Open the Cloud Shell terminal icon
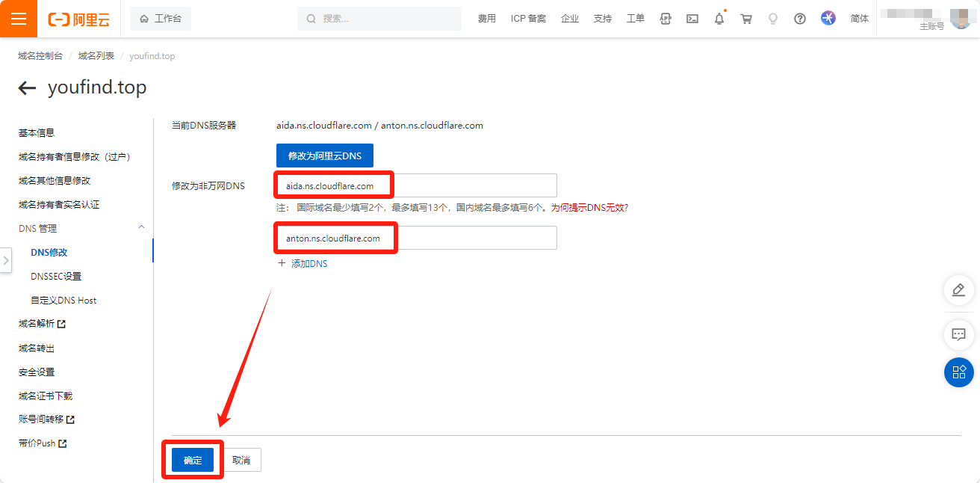The image size is (980, 483). click(x=692, y=19)
